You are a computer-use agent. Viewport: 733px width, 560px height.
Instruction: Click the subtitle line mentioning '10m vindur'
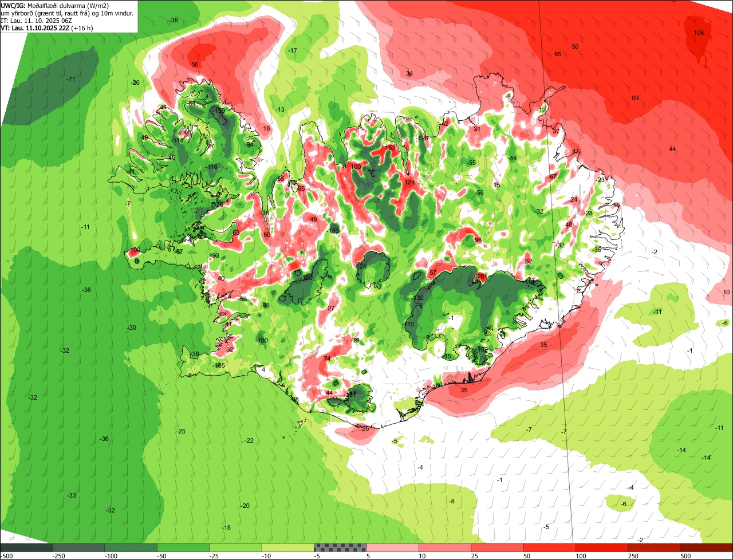[x=67, y=13]
